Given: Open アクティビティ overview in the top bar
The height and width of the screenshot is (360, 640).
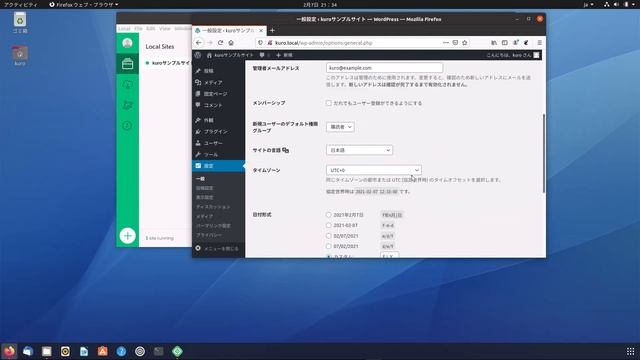Looking at the screenshot, I should click(x=20, y=4).
